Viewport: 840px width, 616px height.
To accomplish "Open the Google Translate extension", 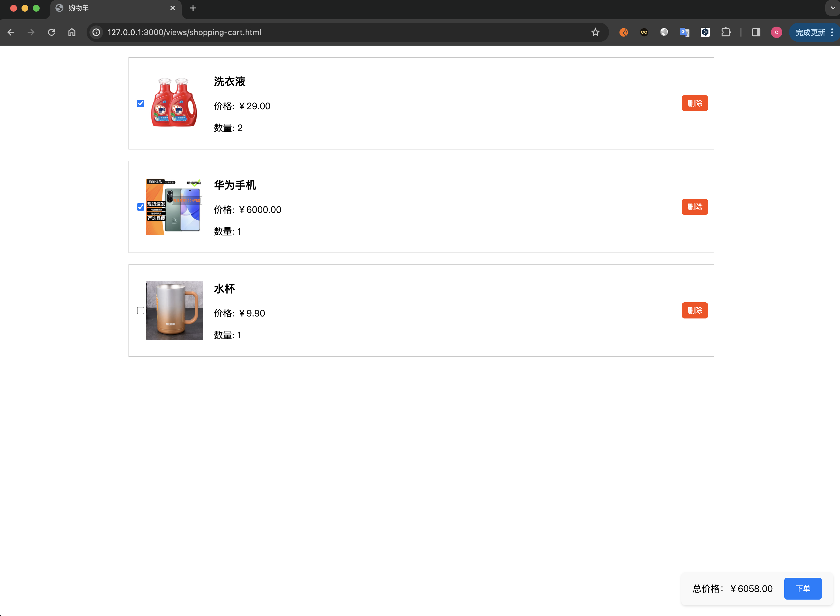I will point(685,33).
